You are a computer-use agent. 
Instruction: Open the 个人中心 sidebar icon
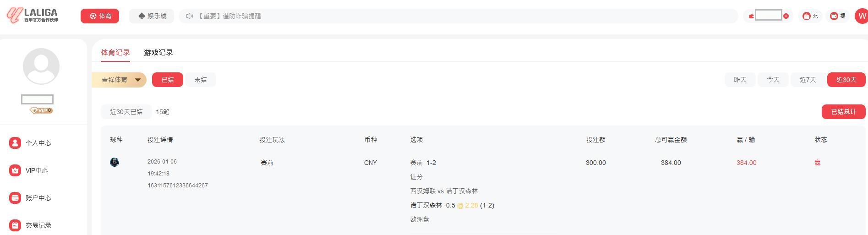pos(15,143)
